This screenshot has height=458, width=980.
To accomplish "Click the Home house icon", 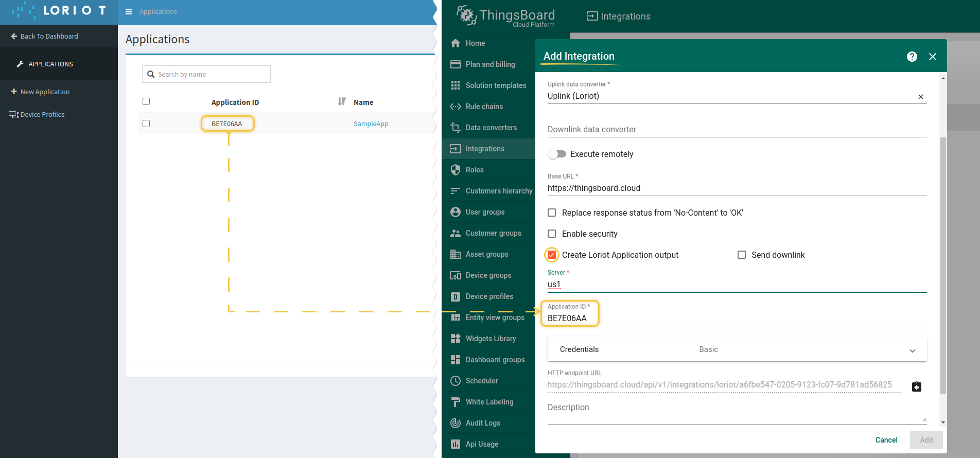I will tap(456, 43).
